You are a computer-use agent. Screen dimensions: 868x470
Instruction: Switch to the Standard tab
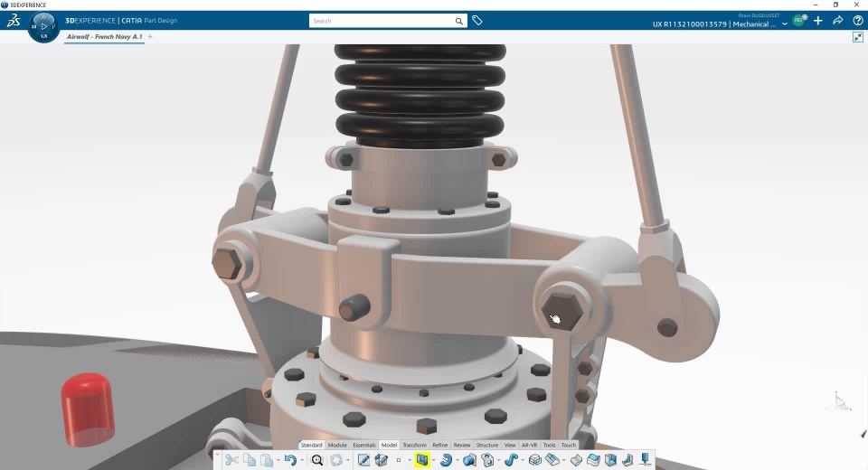pos(311,445)
